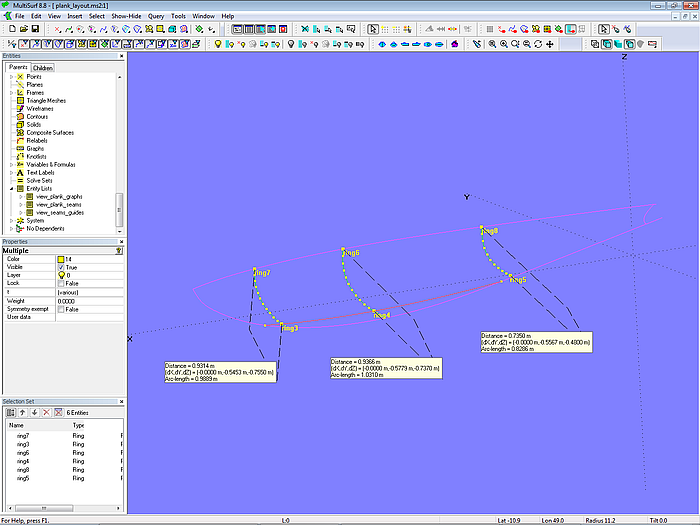Click the Zoom In magnifier icon
This screenshot has width=700, height=525.
coord(503,44)
